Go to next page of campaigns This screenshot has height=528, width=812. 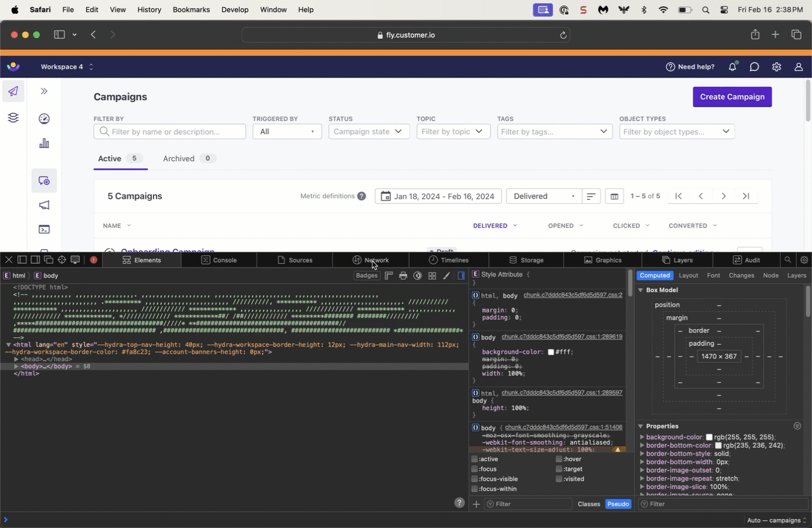coord(724,196)
